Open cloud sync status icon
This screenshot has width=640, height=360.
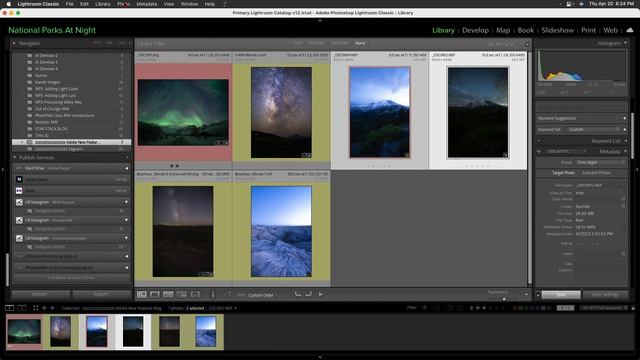630,30
